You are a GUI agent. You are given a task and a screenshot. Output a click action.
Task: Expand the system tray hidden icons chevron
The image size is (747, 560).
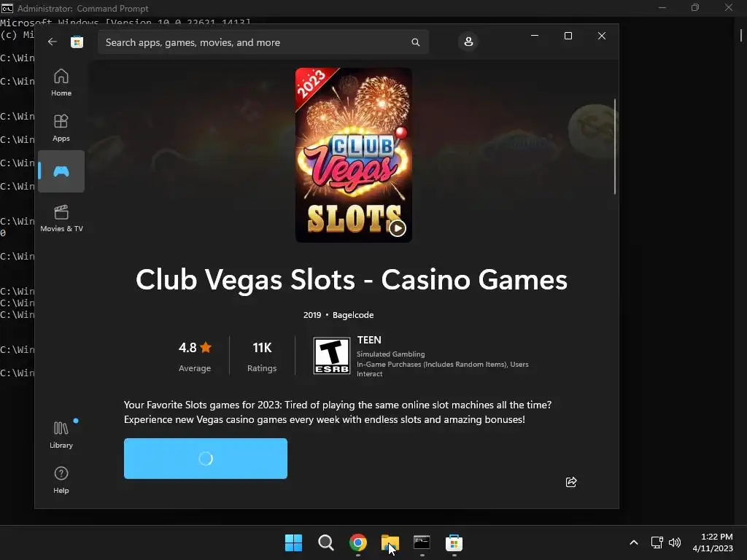(634, 542)
